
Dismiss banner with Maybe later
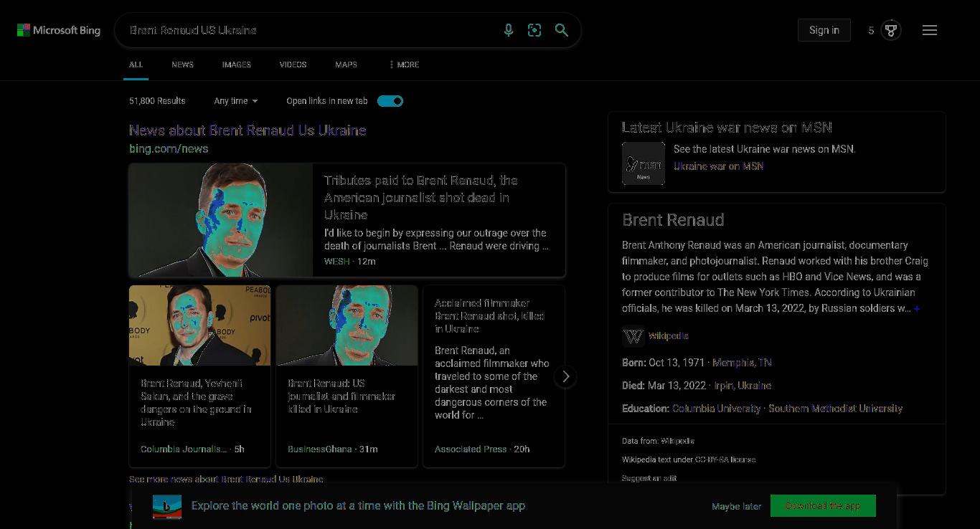point(737,506)
